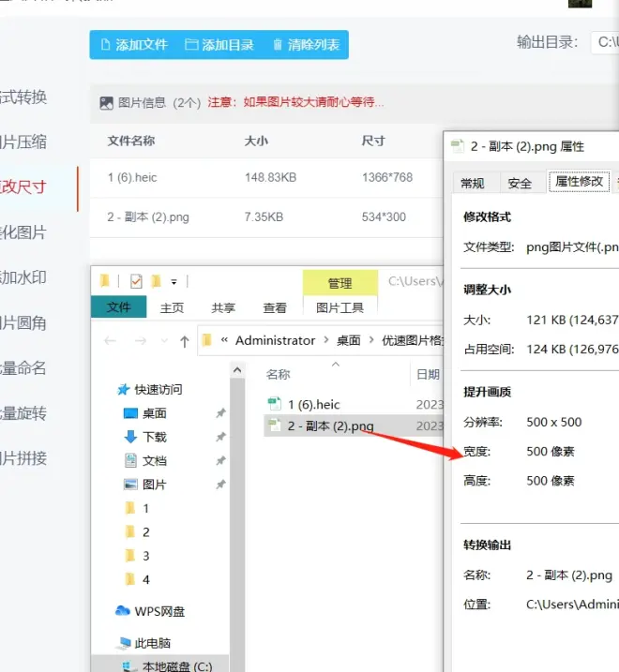619x672 pixels.
Task: Click the 清除列表 trash icon
Action: 278,45
